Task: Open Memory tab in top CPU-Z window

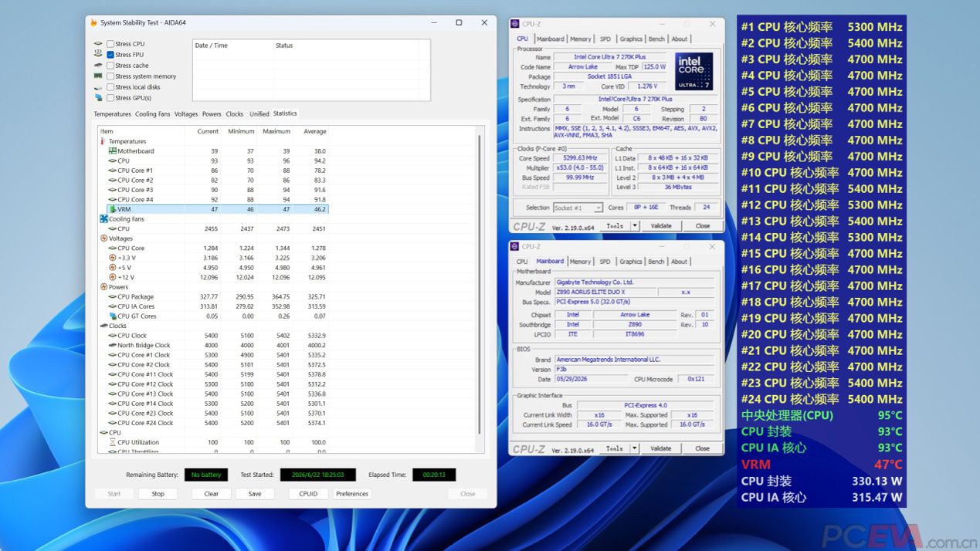Action: [x=580, y=39]
